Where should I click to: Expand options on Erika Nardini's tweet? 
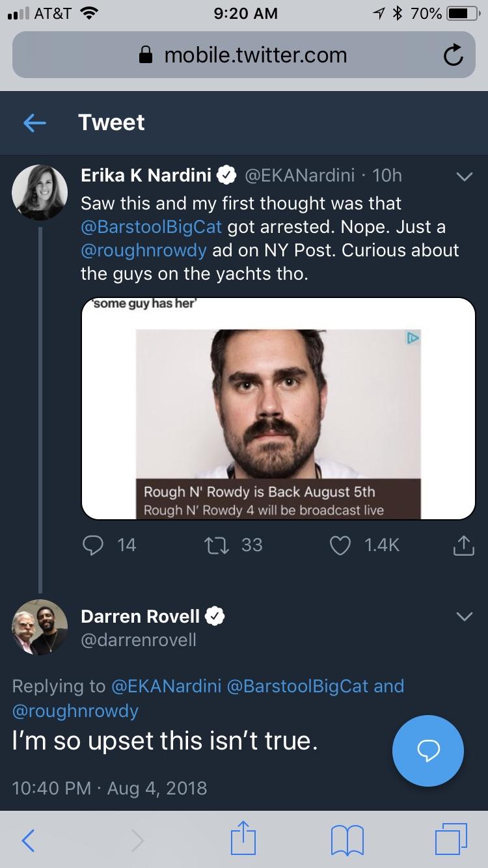pos(464,176)
